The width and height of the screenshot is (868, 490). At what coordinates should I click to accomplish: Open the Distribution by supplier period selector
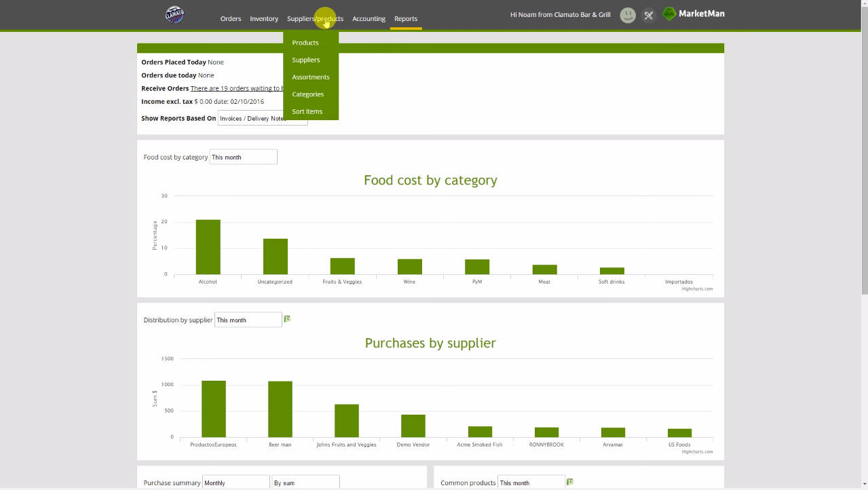tap(248, 319)
